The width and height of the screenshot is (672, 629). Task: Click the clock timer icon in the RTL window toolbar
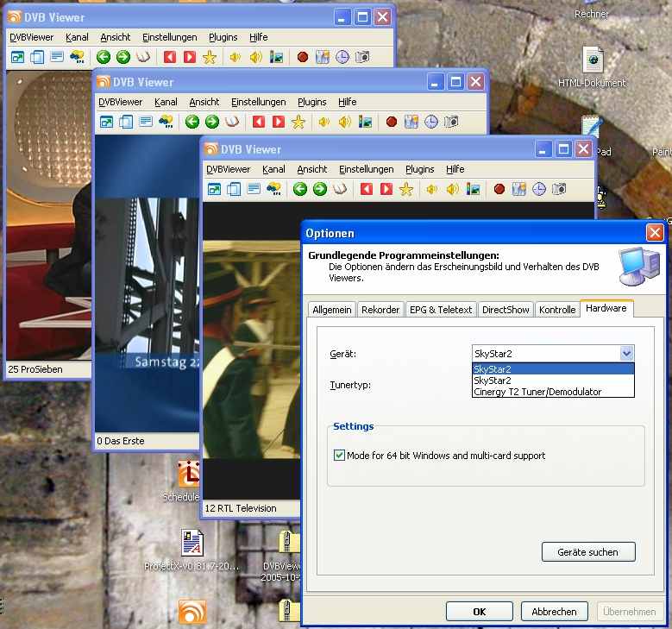tap(538, 189)
